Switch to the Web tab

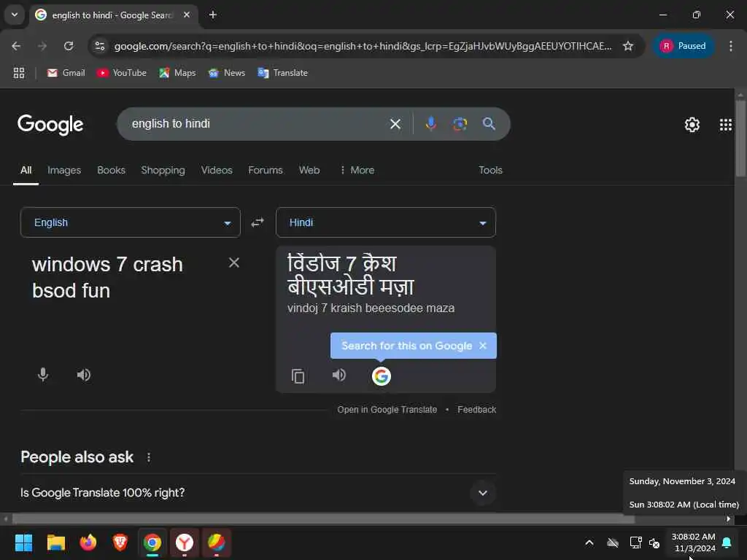[309, 170]
